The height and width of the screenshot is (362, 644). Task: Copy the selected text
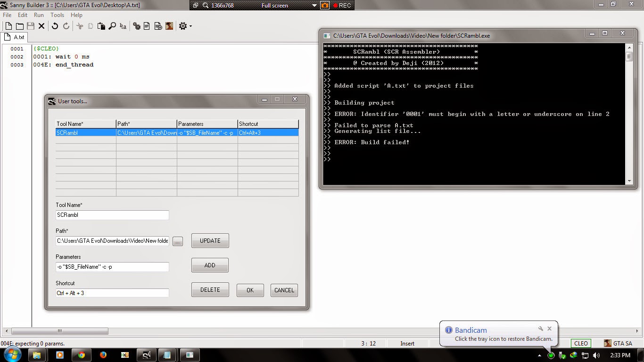point(91,26)
